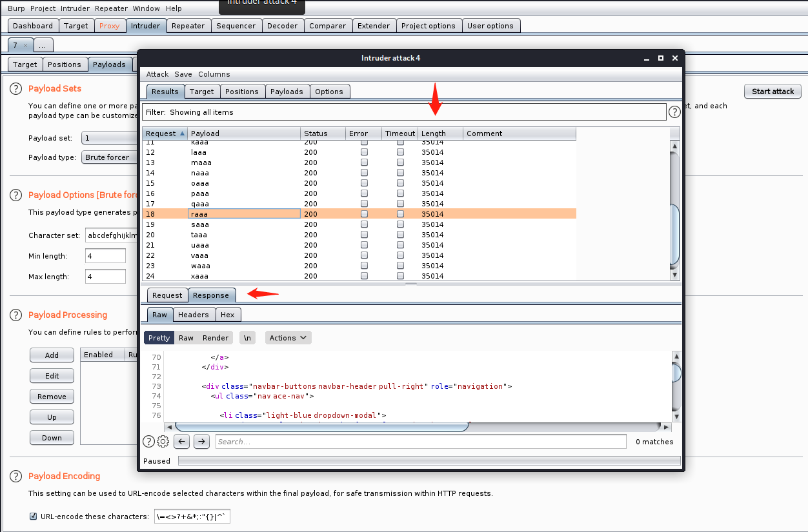Open the Attack menu
Image resolution: width=808 pixels, height=532 pixels.
coord(157,74)
